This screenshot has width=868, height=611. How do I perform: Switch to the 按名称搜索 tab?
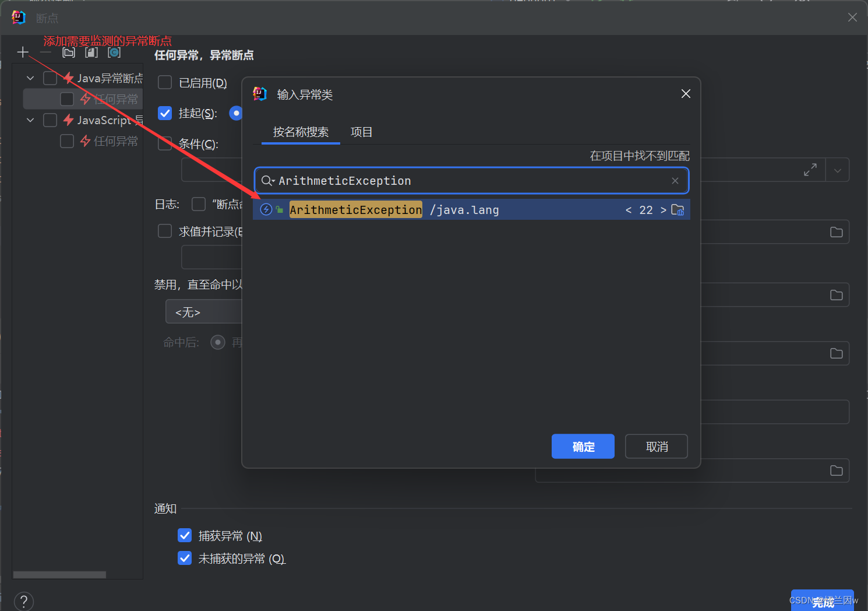point(301,132)
